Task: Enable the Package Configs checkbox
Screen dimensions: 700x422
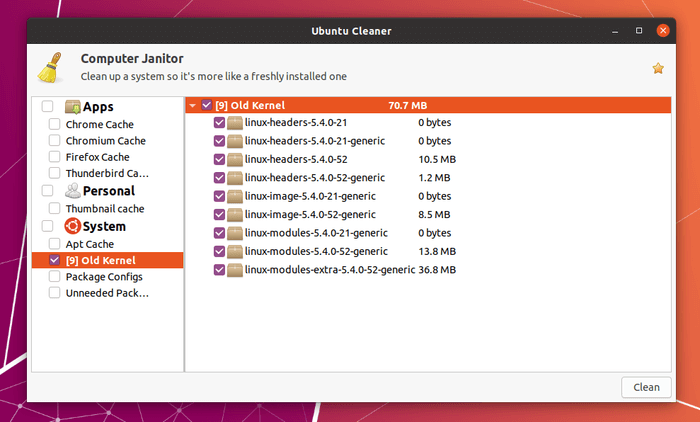Action: pyautogui.click(x=54, y=276)
